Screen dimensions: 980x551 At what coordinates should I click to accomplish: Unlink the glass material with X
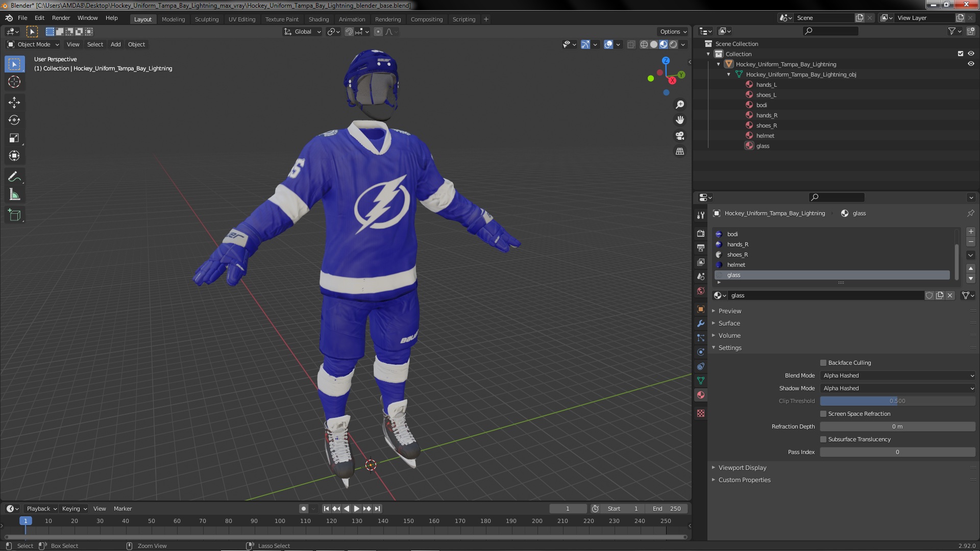pyautogui.click(x=950, y=295)
